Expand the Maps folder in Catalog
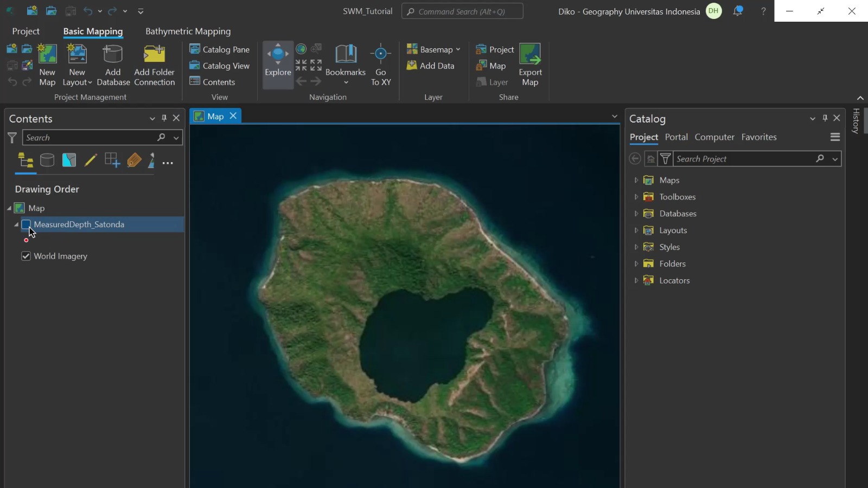The height and width of the screenshot is (488, 868). (x=636, y=180)
